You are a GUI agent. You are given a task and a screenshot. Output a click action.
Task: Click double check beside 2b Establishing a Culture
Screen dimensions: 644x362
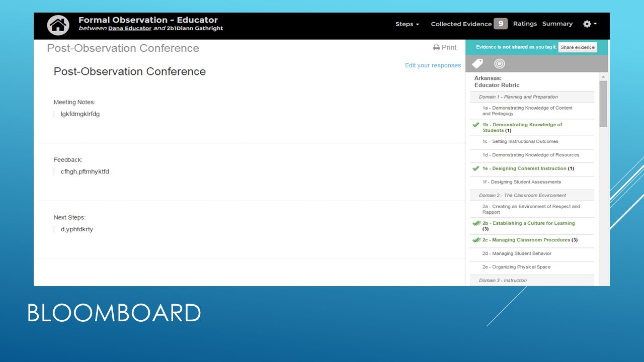[476, 223]
